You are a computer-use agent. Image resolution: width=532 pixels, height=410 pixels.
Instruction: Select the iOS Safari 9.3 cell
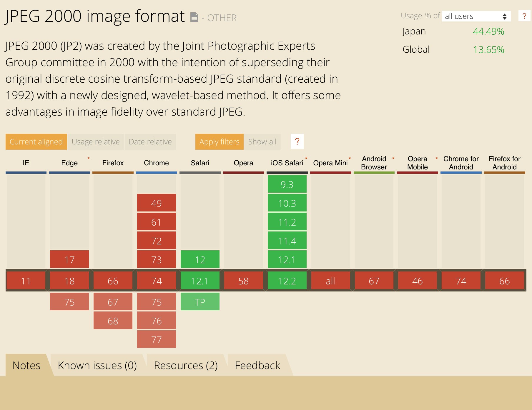(287, 184)
